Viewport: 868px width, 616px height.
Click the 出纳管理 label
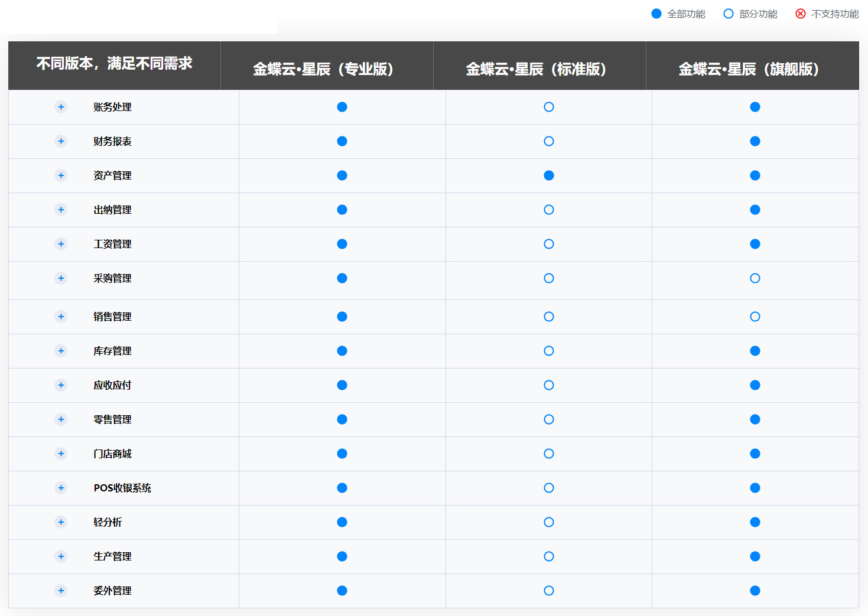coord(112,210)
